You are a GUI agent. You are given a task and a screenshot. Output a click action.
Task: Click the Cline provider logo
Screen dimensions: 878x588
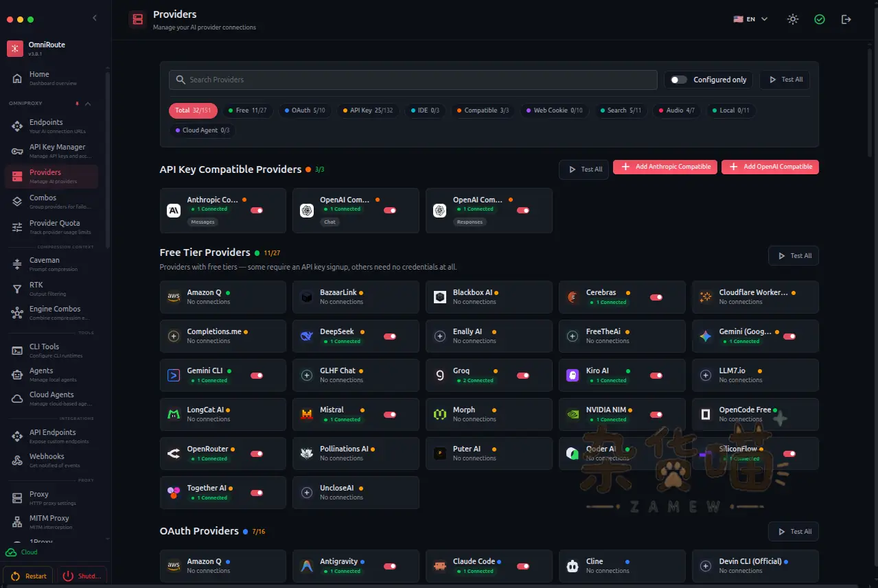coord(573,566)
